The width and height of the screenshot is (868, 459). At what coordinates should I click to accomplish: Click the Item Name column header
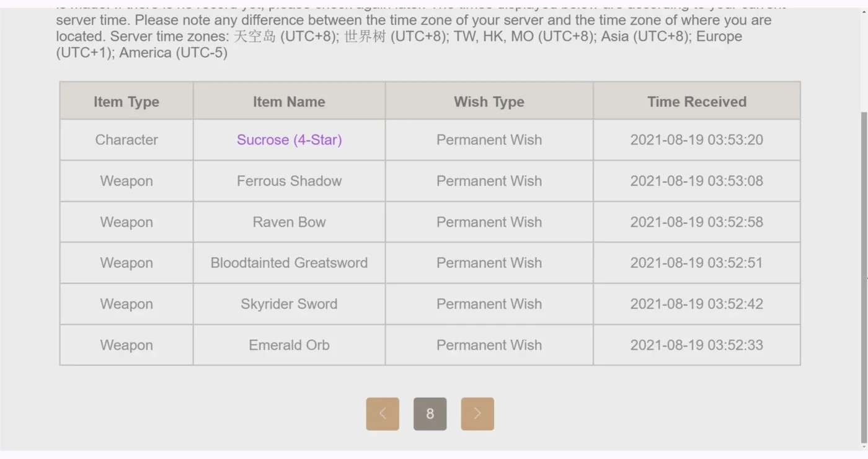(289, 101)
